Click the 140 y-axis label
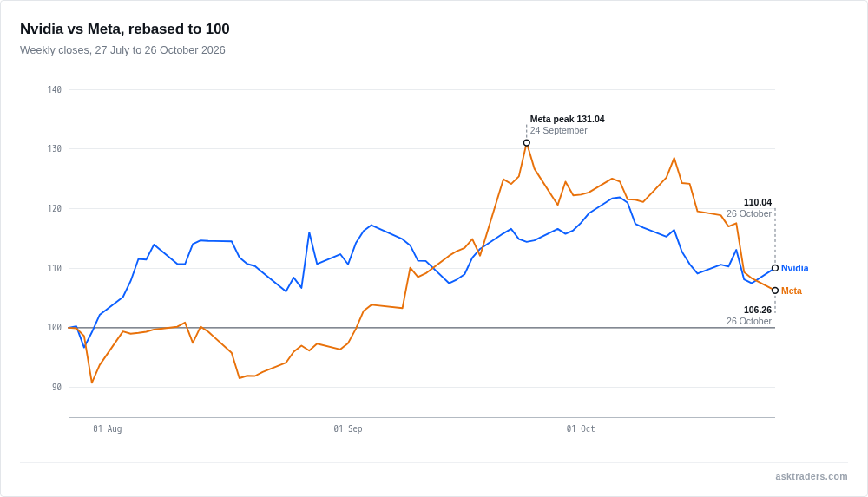This screenshot has height=497, width=868. [x=54, y=89]
